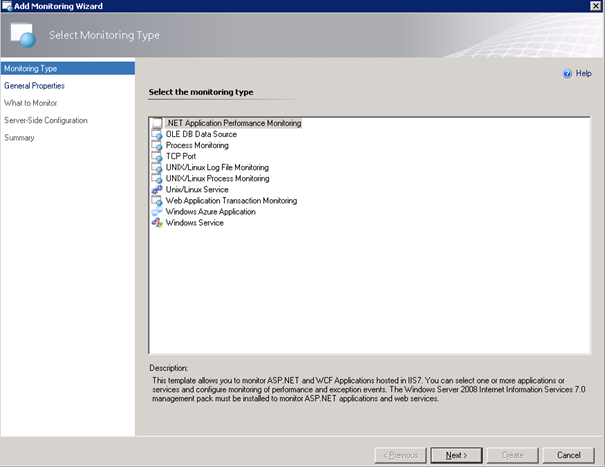Click the Unix/Linux Service gears icon
The image size is (605, 467).
point(157,190)
